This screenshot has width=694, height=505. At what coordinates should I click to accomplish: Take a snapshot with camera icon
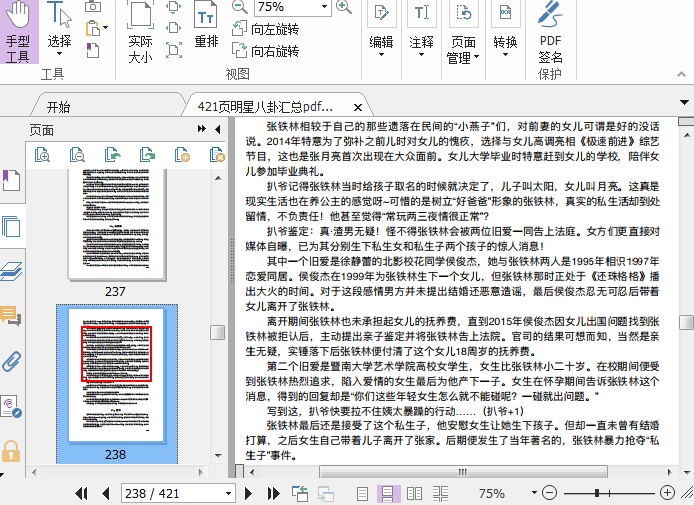[93, 6]
